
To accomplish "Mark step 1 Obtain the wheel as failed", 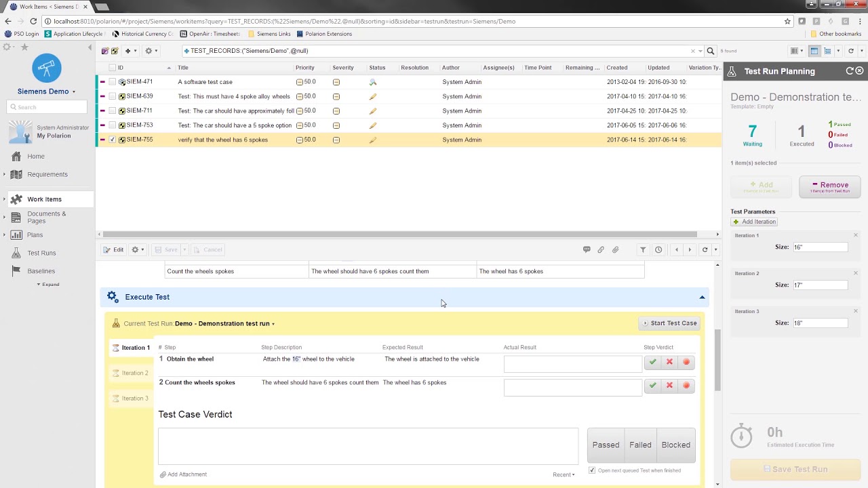I will [669, 362].
